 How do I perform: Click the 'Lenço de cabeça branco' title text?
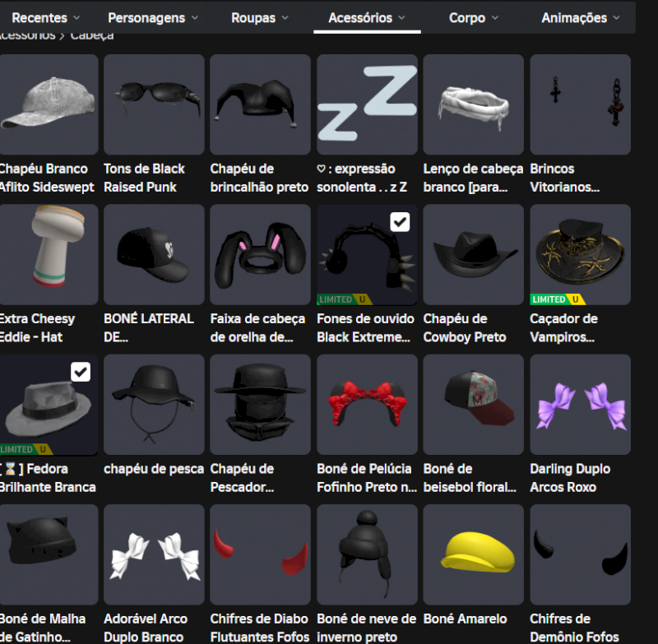473,178
